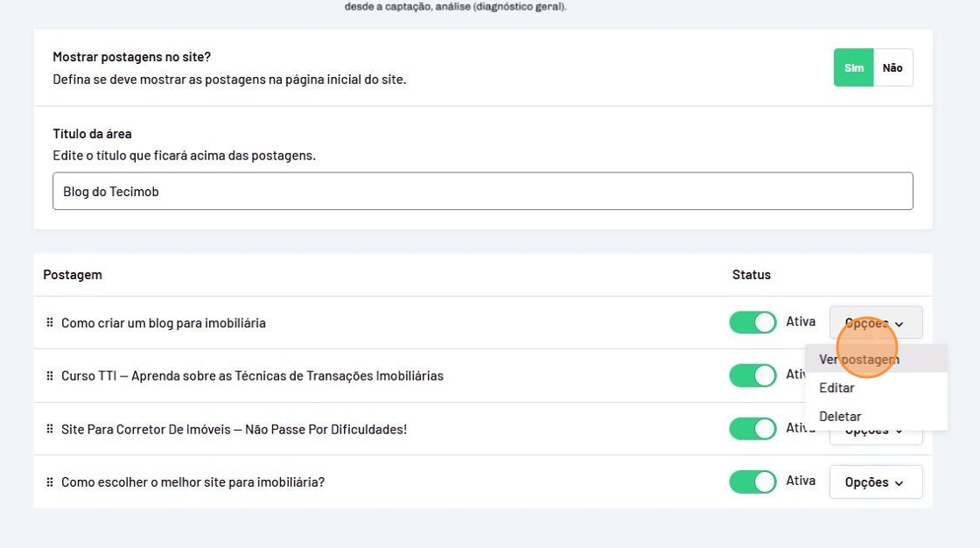980x548 pixels.
Task: Choose 'Editar' in the open options menu
Action: 837,388
